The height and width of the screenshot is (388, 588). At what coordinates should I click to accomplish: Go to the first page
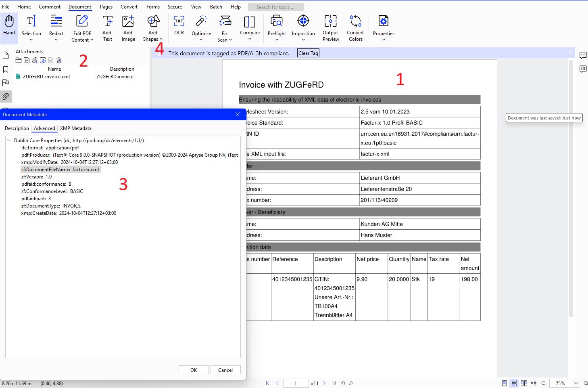point(267,383)
